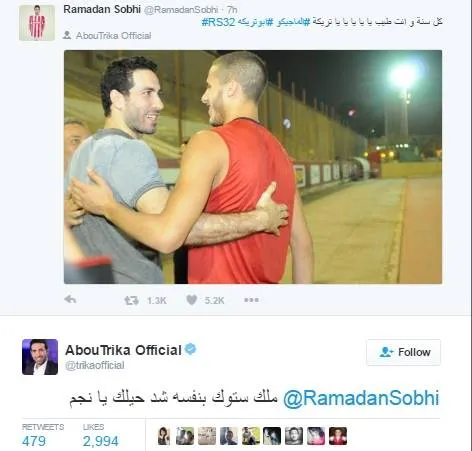Image resolution: width=472 pixels, height=451 pixels.
Task: Open the tagged AbouTrika Official link
Action: pyautogui.click(x=113, y=35)
